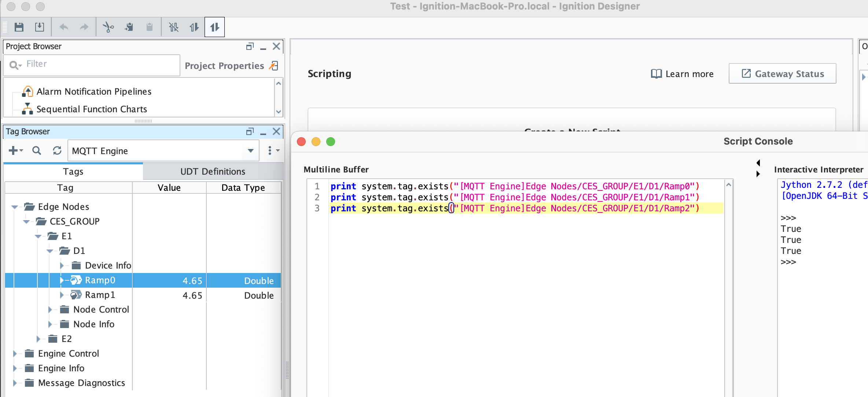The width and height of the screenshot is (868, 397).
Task: Collapse Interactive Interpreter with right arrow
Action: tap(758, 174)
